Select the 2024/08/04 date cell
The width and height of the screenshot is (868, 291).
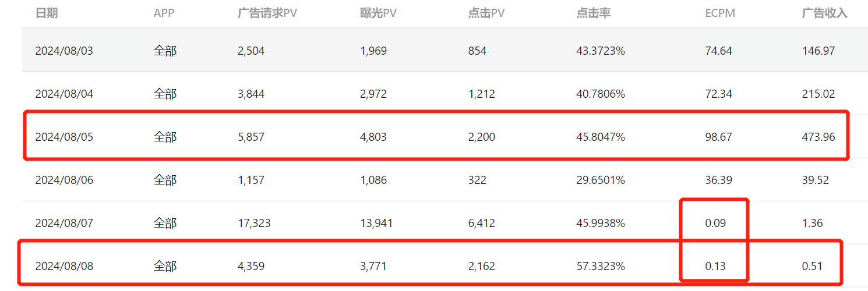coord(64,94)
